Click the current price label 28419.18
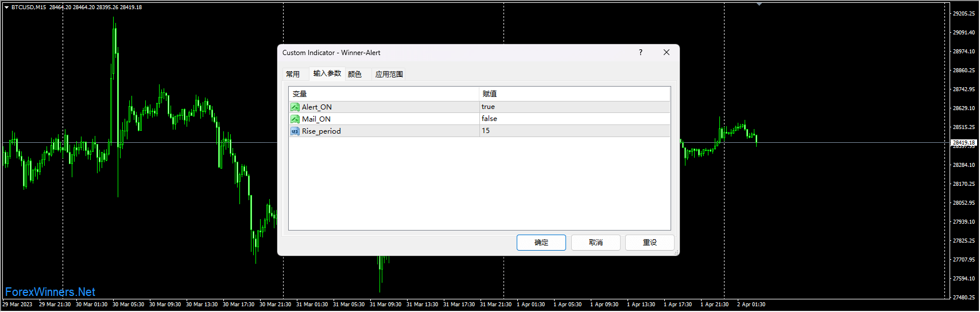This screenshot has height=312, width=980. [x=964, y=142]
